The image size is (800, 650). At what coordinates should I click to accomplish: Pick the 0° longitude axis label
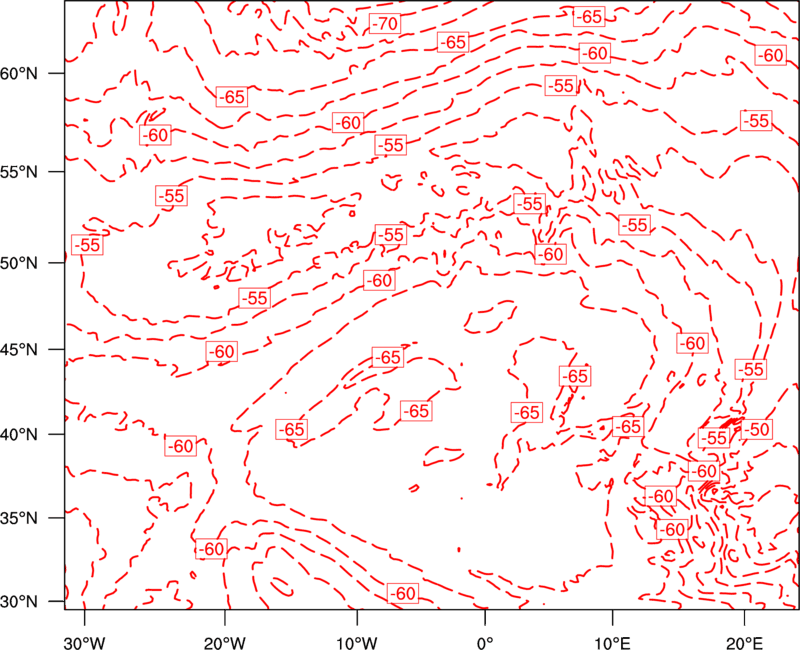point(485,643)
